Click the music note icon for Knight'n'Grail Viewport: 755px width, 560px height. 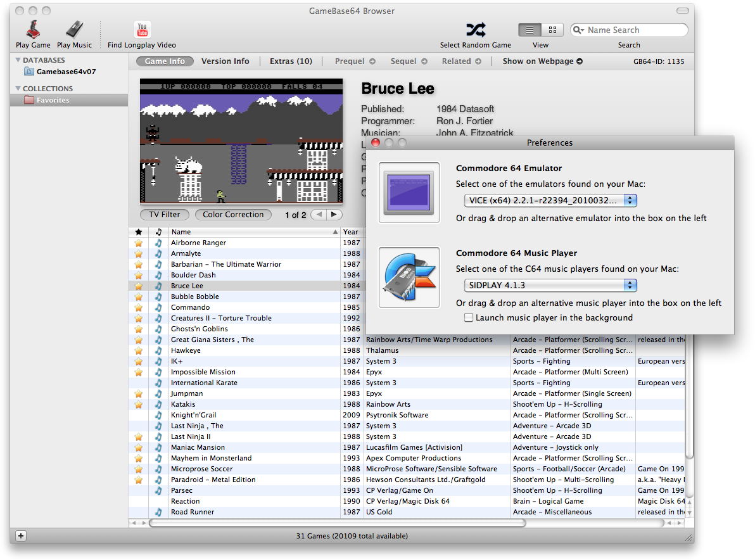point(158,415)
